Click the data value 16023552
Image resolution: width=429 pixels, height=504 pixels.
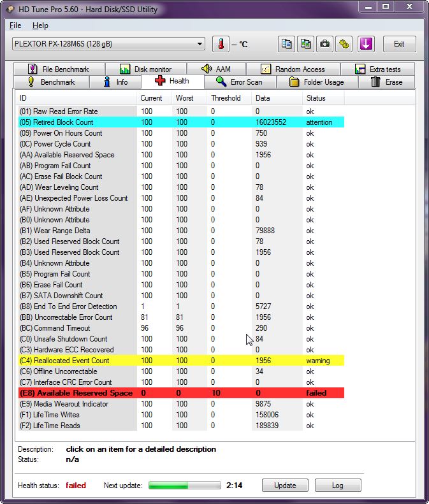[x=271, y=122]
